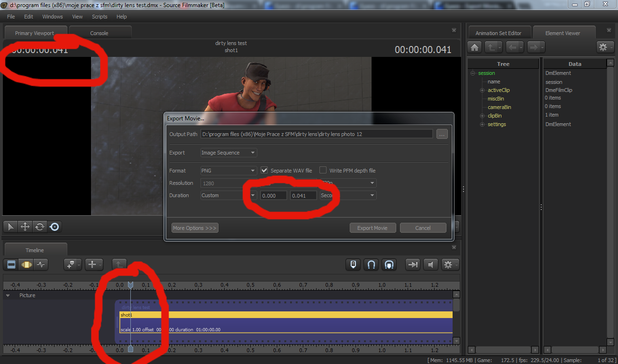
Task: Open the Timeline settings gear menu
Action: click(x=450, y=264)
